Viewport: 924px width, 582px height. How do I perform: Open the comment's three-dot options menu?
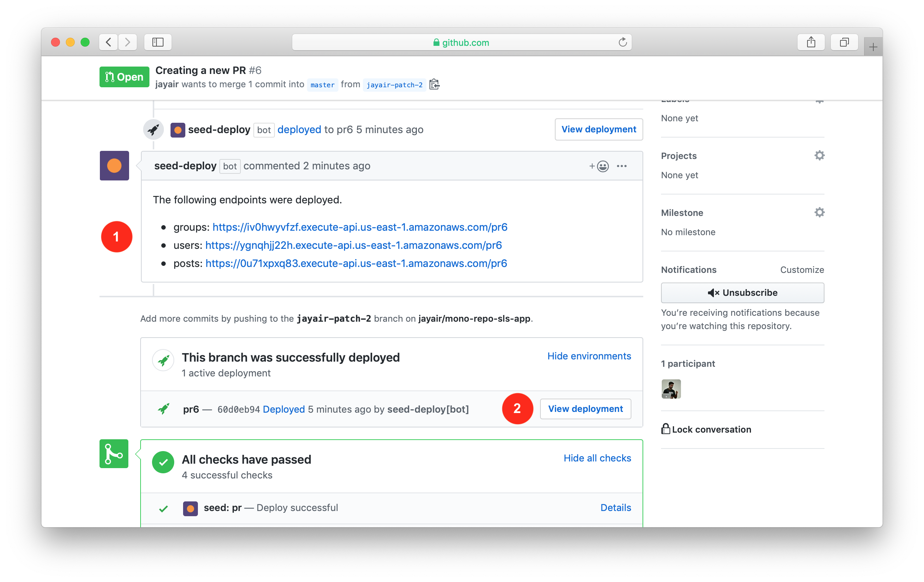[622, 166]
